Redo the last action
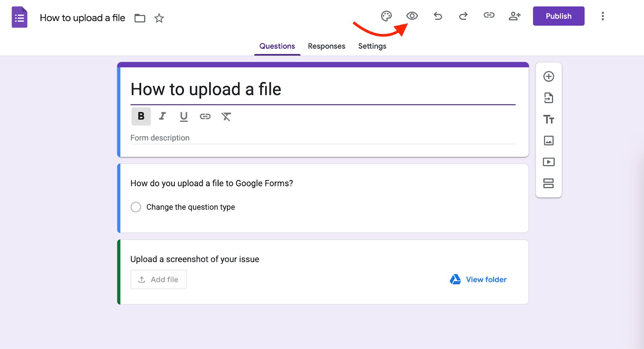644x349 pixels. point(463,16)
